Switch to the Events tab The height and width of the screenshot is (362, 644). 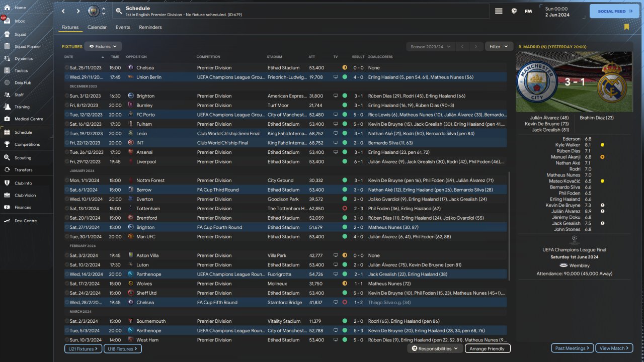coord(123,28)
